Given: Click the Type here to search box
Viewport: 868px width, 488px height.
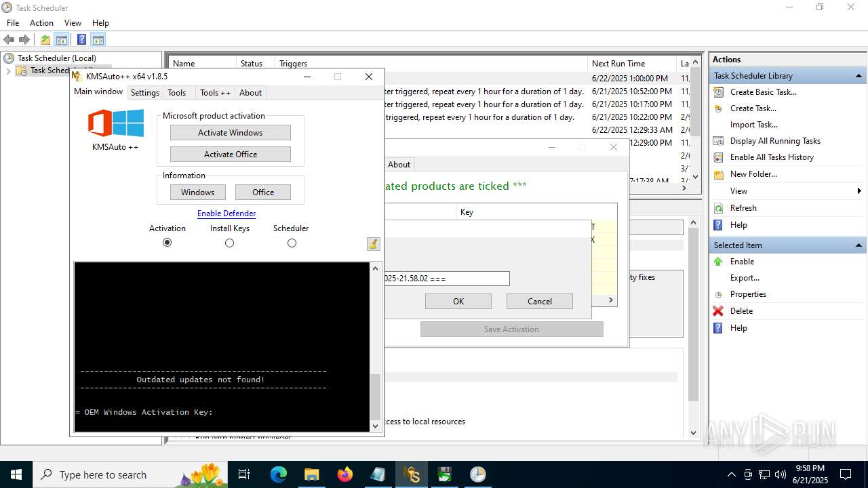Looking at the screenshot, I should [130, 474].
